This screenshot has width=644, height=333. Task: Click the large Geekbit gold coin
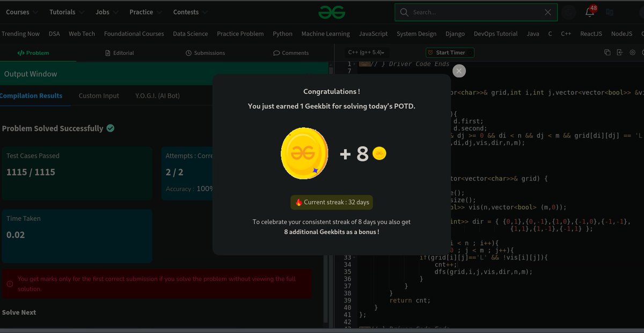304,154
